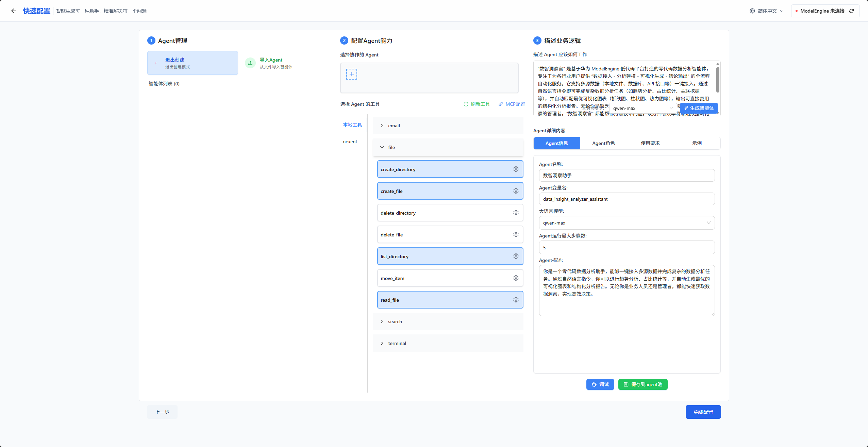Click the 导入Agent upload icon
868x447 pixels.
tap(250, 63)
